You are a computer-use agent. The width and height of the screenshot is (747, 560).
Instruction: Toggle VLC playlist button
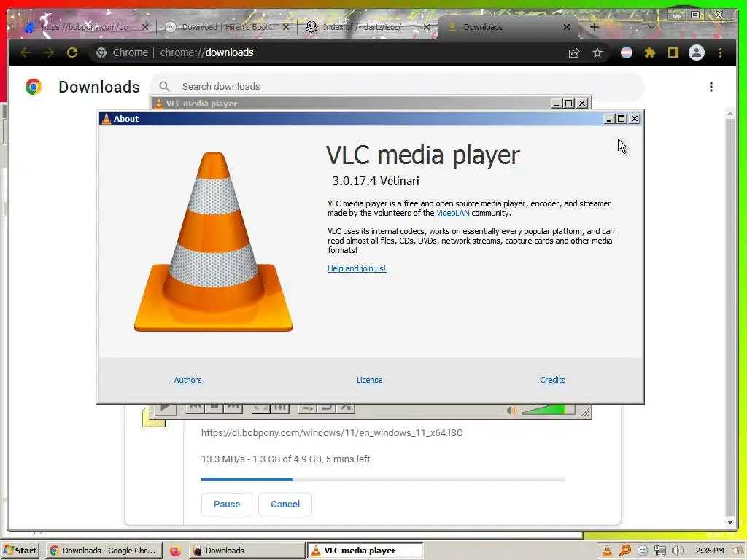point(308,408)
